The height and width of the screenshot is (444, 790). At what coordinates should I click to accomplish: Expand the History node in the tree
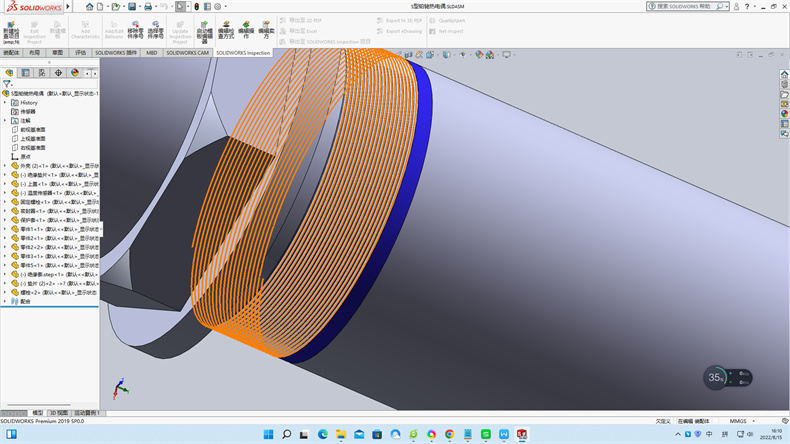point(5,102)
